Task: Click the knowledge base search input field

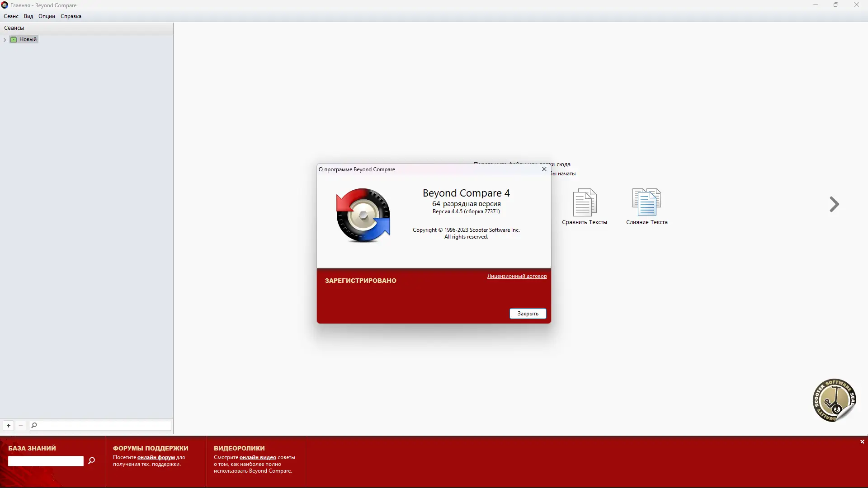Action: [x=46, y=461]
